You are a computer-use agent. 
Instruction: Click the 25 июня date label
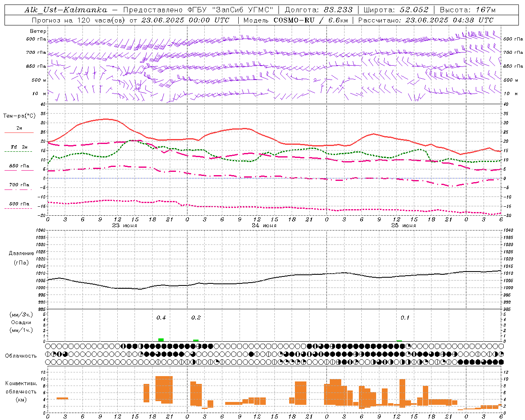point(404,226)
